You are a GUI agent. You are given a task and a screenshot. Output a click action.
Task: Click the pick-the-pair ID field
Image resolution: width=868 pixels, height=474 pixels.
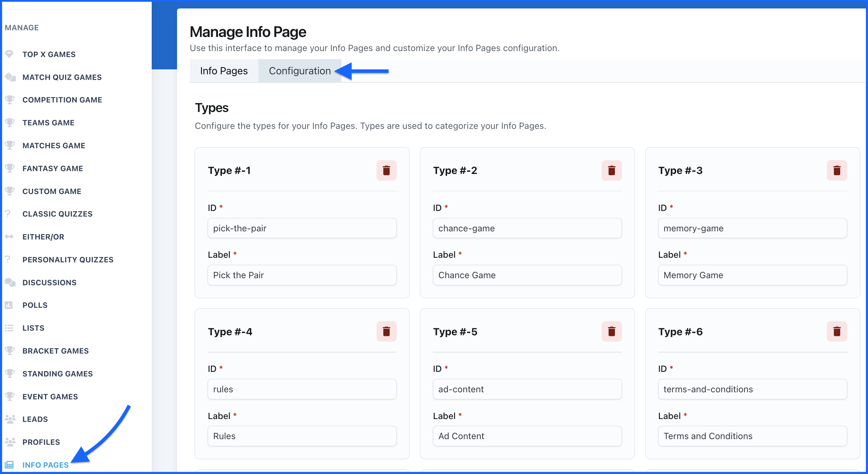tap(302, 228)
